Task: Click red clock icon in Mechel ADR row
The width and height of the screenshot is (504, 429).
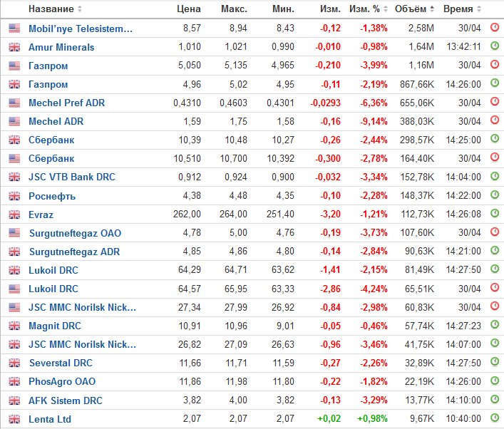Action: [495, 120]
